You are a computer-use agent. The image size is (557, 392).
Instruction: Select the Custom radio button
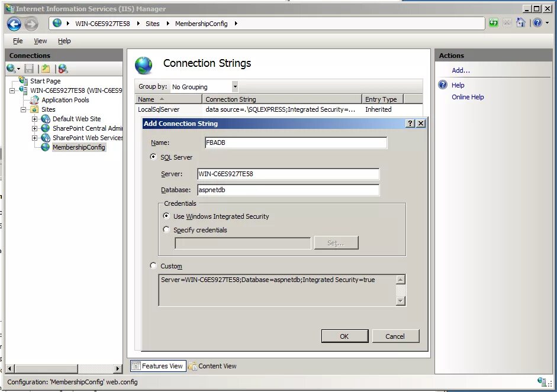[x=153, y=265]
